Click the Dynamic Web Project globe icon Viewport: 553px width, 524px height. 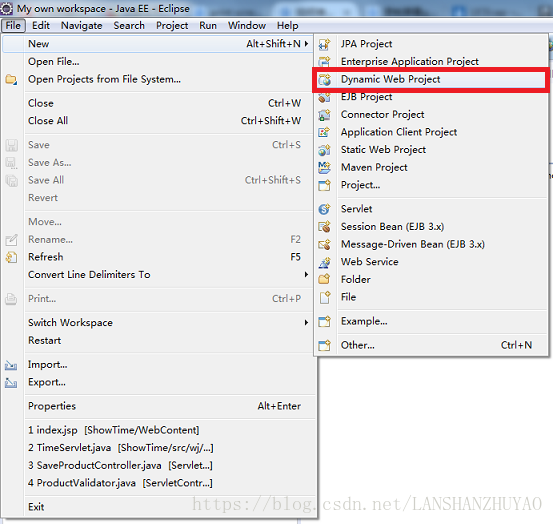tap(324, 79)
